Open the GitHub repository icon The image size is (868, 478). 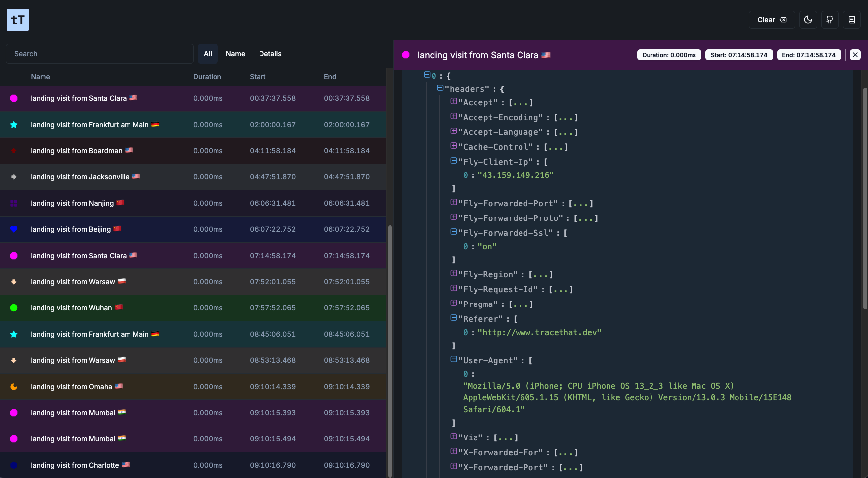[x=830, y=20]
